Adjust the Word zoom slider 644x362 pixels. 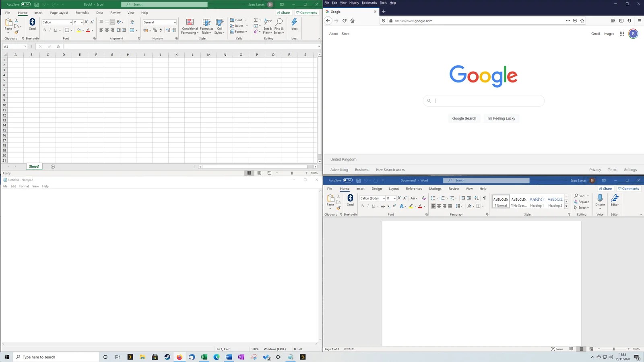pos(614,349)
